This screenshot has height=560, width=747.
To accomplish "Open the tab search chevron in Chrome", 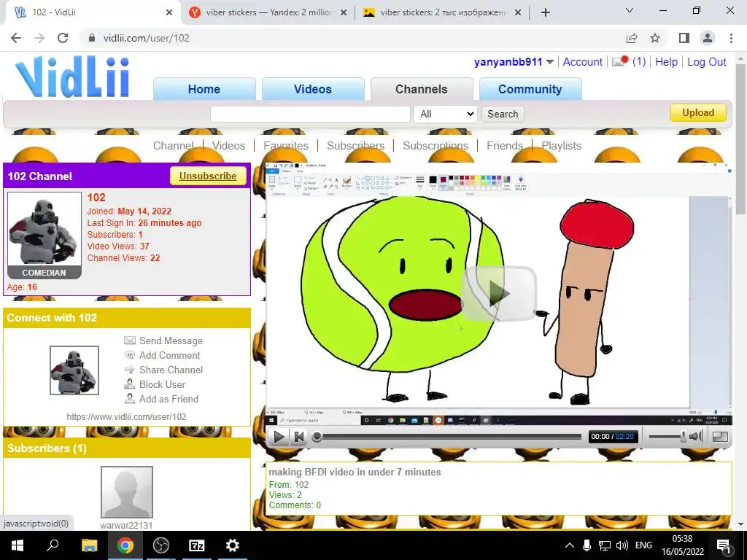I will [x=630, y=10].
